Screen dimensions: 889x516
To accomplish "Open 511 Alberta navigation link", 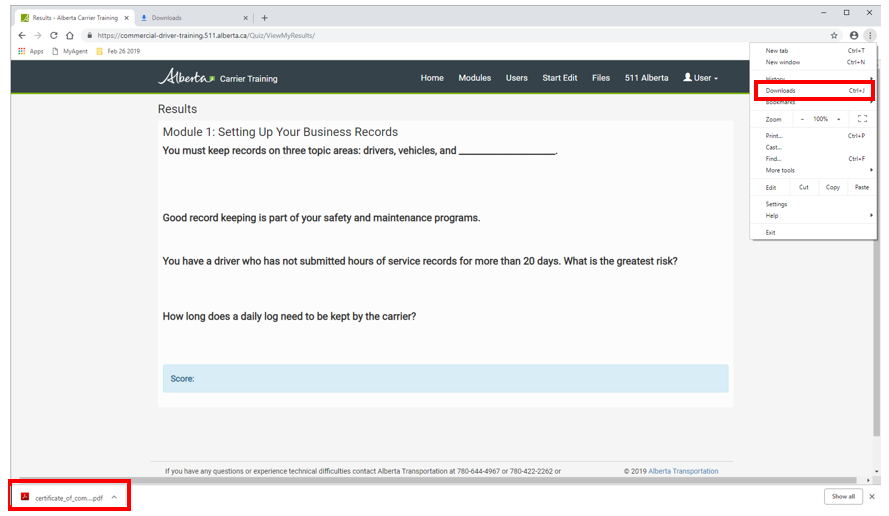I will coord(646,78).
